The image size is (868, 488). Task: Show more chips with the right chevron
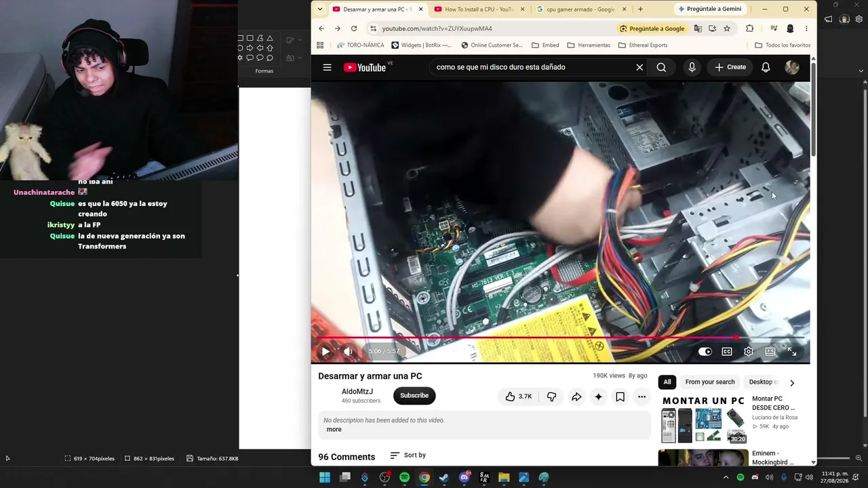(x=791, y=383)
